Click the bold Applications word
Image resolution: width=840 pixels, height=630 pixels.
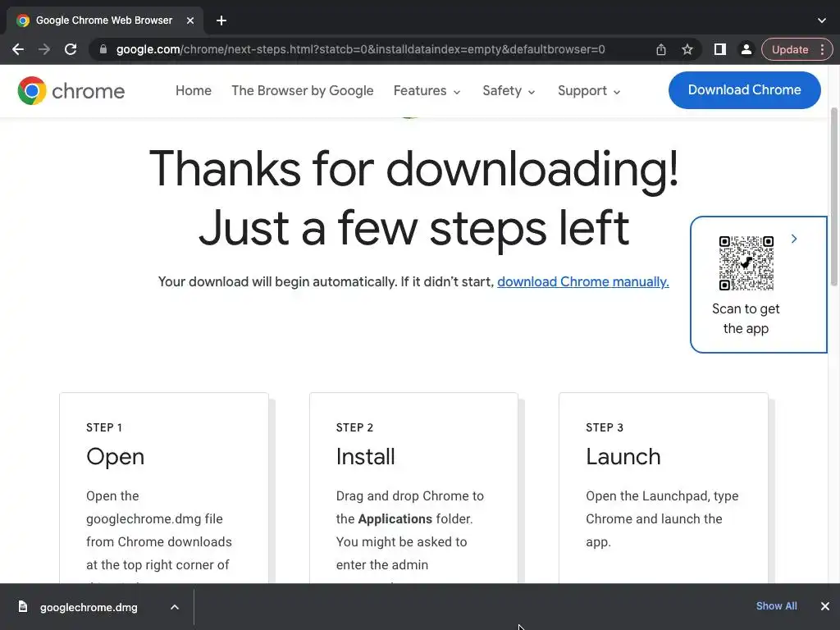[395, 519]
